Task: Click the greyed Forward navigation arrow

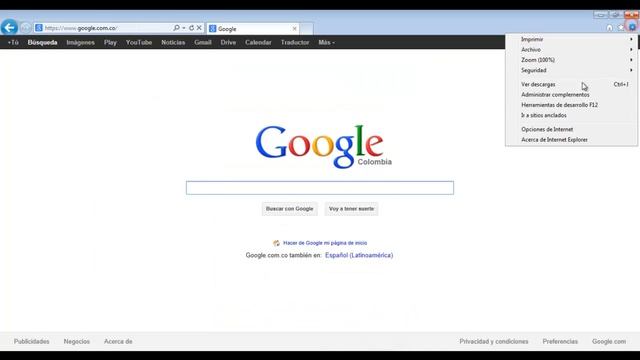Action: pyautogui.click(x=25, y=28)
